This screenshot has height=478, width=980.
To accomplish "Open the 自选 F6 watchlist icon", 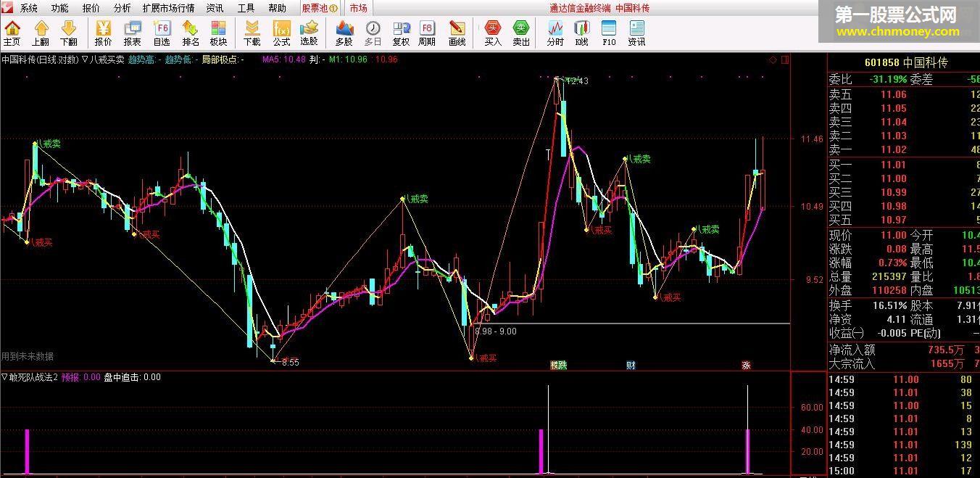I will pos(162,33).
